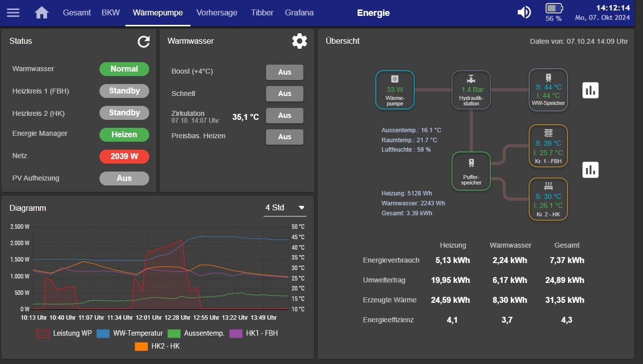Image resolution: width=643 pixels, height=364 pixels.
Task: Click the Leistung WP power chart area
Action: tap(160, 269)
